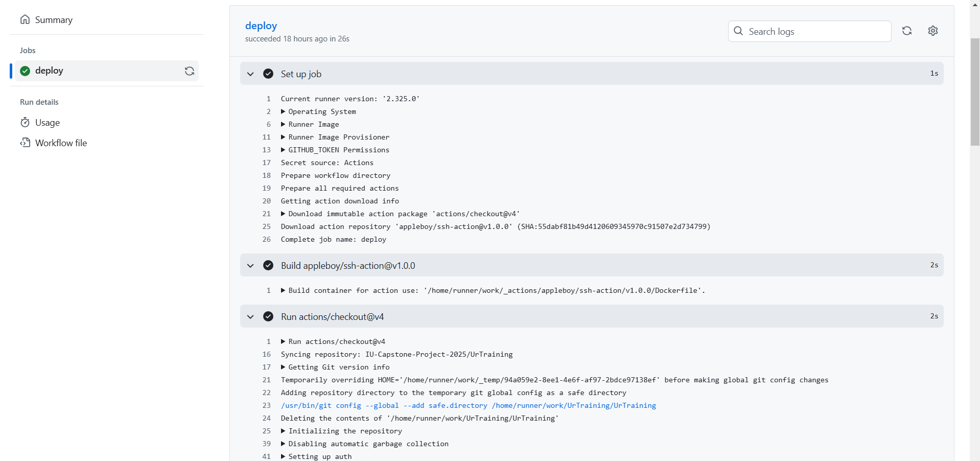
Task: Click log line 'Complete job name: deploy'
Action: [x=334, y=239]
